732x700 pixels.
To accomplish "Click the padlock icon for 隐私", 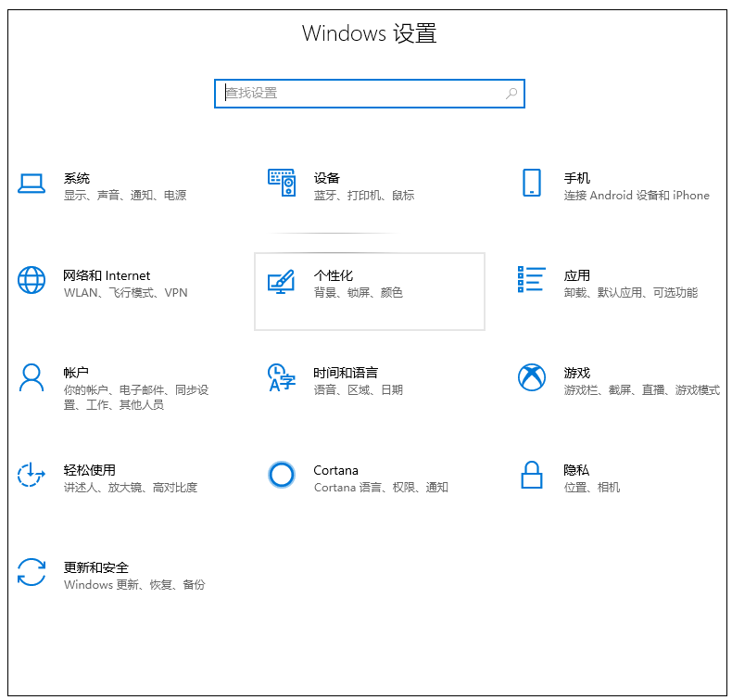I will [531, 475].
